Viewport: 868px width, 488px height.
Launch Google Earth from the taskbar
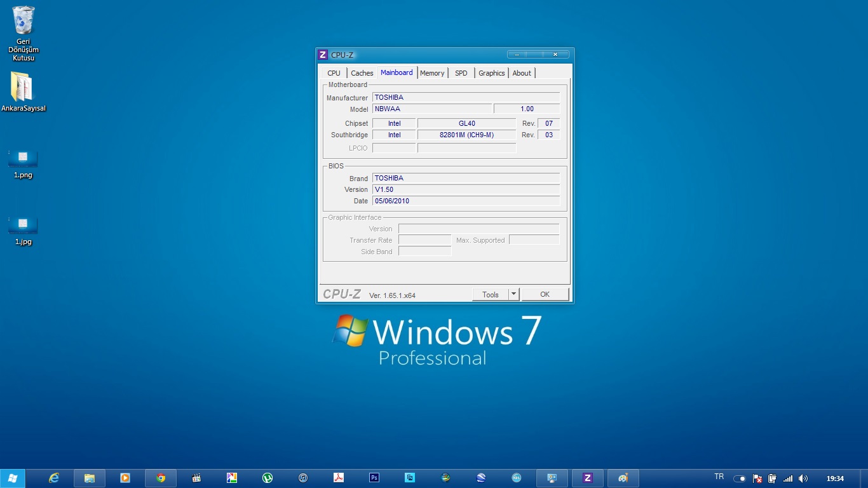click(x=481, y=478)
